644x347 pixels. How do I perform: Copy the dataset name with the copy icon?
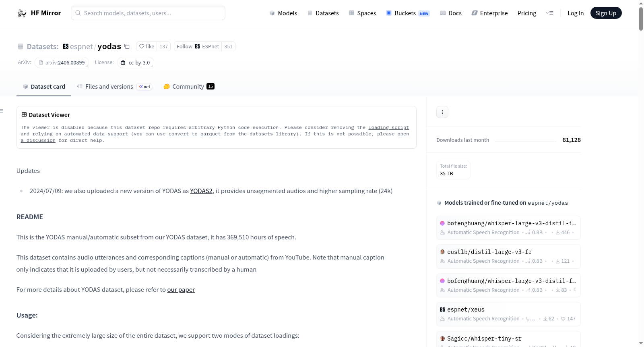point(127,46)
